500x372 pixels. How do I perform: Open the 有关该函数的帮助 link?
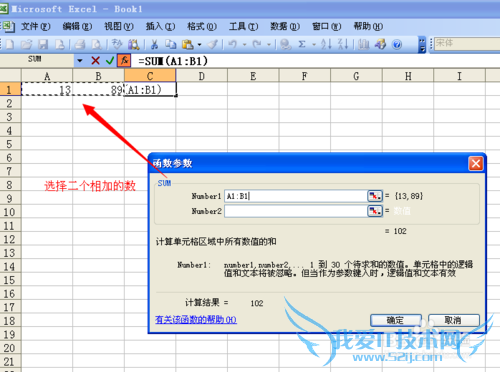pos(196,320)
